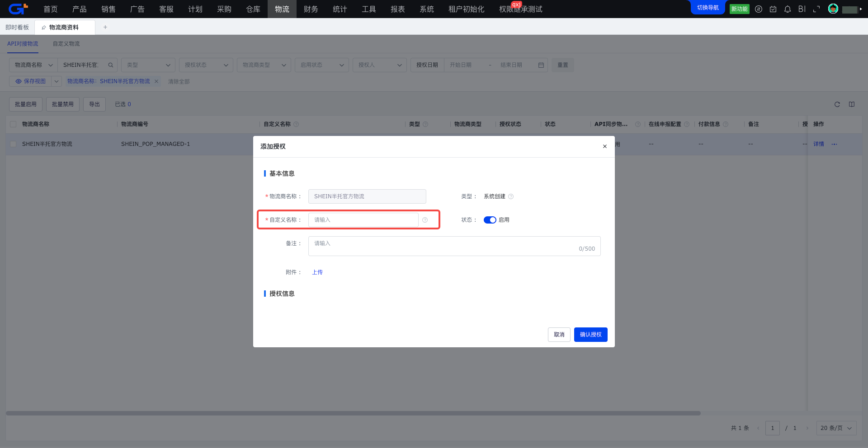Click the fullscreen icon in top bar
868x448 pixels.
coord(816,9)
